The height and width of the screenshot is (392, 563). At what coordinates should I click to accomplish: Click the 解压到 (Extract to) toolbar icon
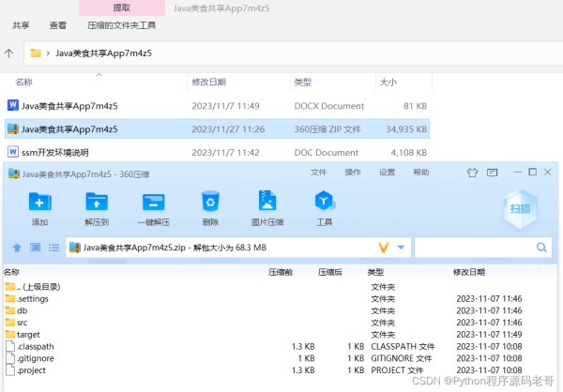click(97, 203)
